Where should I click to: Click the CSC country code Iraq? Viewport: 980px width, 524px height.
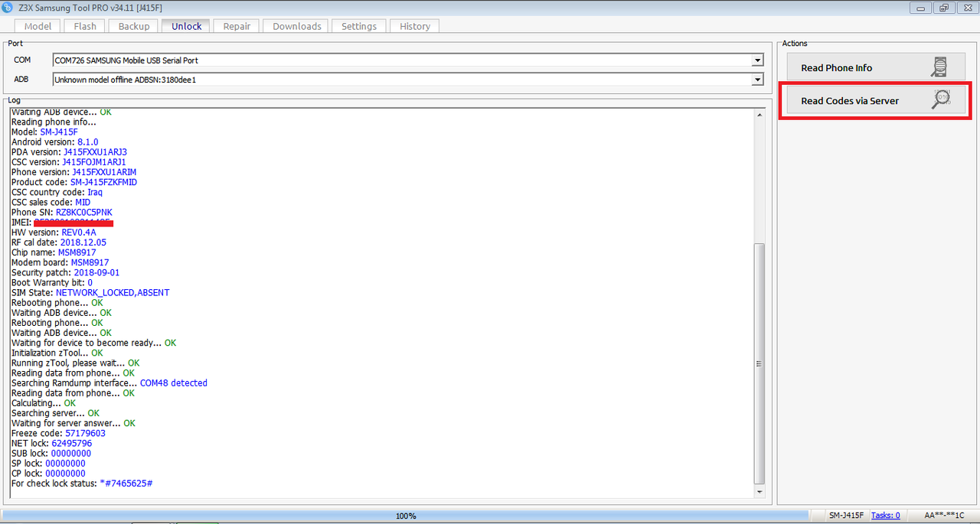(x=95, y=192)
